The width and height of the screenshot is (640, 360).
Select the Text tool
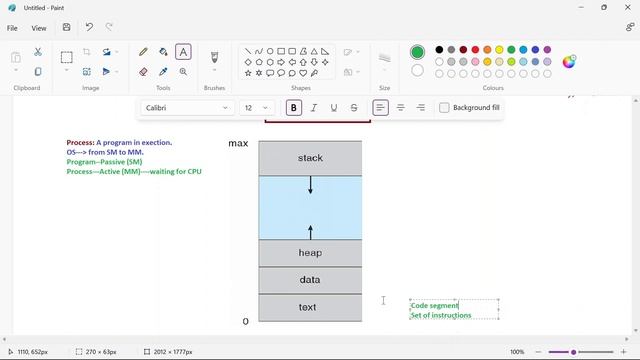click(183, 52)
